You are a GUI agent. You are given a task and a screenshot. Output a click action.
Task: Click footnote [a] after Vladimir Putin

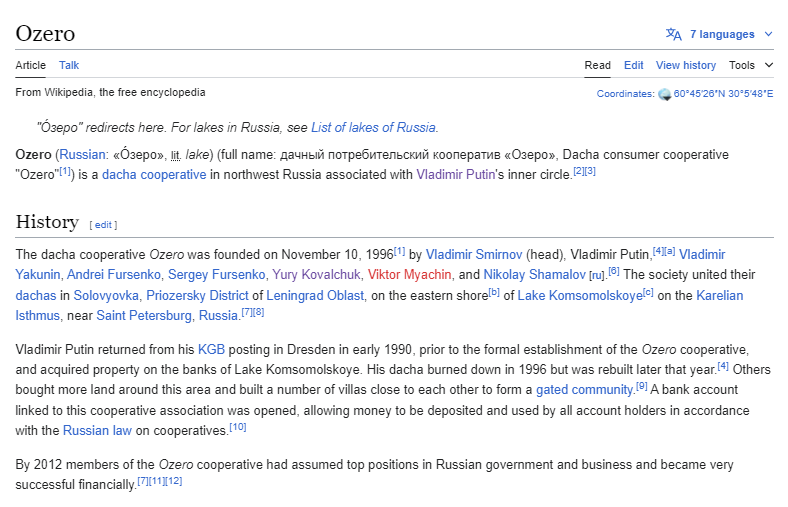[670, 251]
